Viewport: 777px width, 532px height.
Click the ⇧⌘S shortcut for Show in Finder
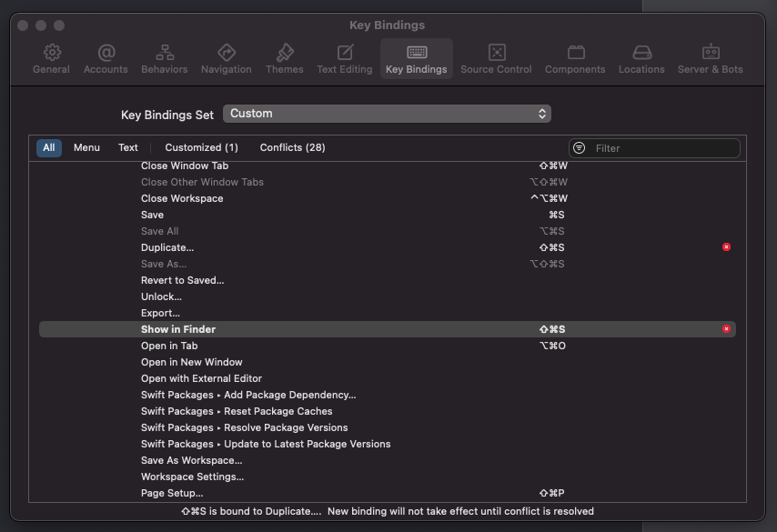pyautogui.click(x=552, y=329)
